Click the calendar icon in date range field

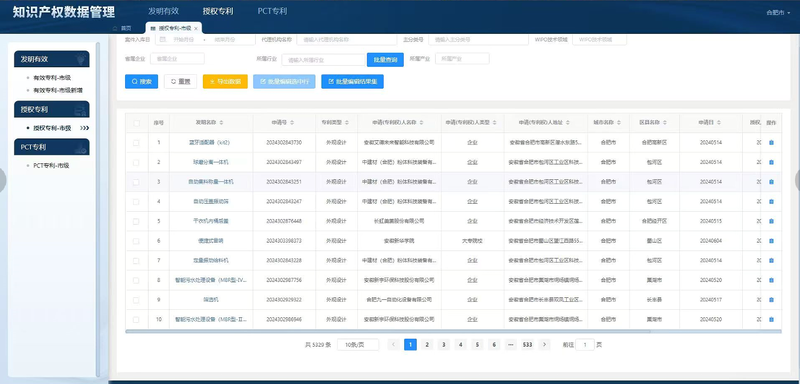[x=163, y=39]
